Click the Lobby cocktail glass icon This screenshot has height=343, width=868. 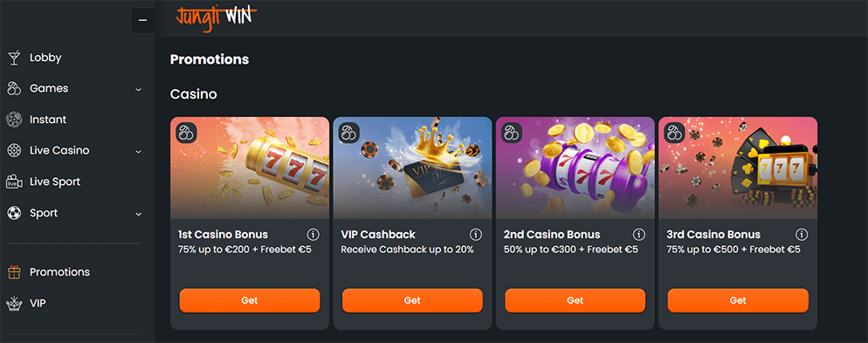click(14, 58)
